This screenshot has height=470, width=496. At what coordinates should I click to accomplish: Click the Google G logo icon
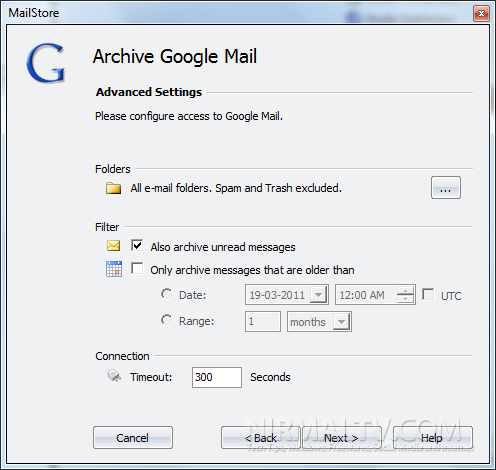[x=46, y=63]
